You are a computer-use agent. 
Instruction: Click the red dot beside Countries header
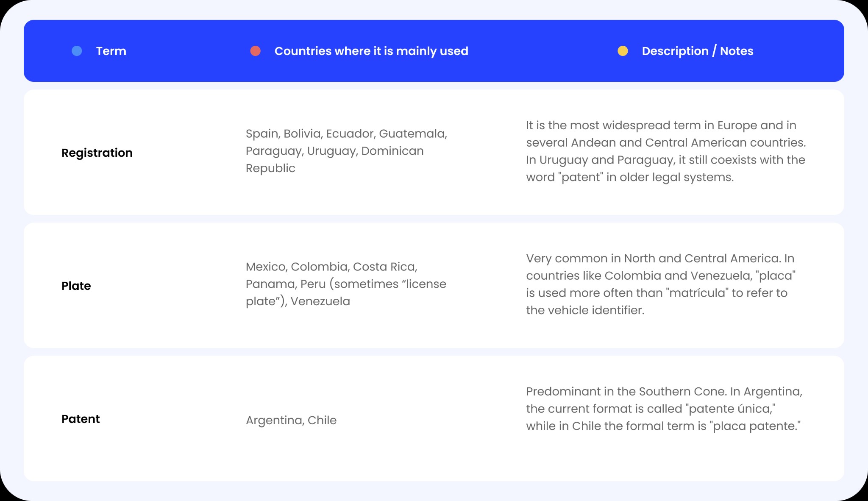pos(255,51)
